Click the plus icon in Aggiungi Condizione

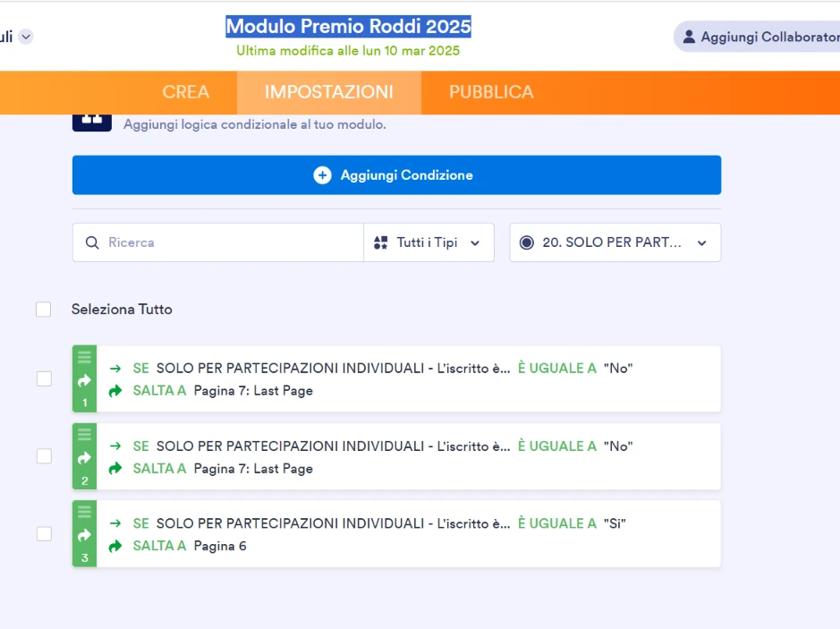coord(322,175)
